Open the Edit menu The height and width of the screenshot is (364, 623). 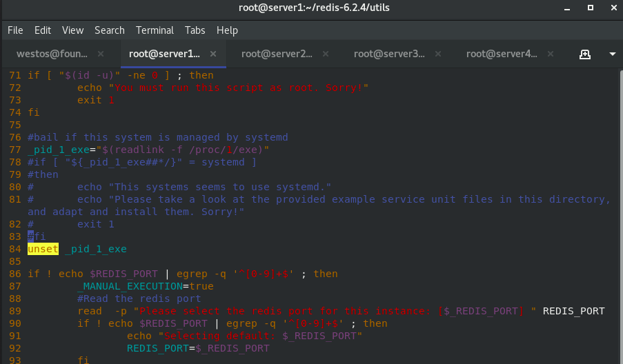click(x=43, y=30)
